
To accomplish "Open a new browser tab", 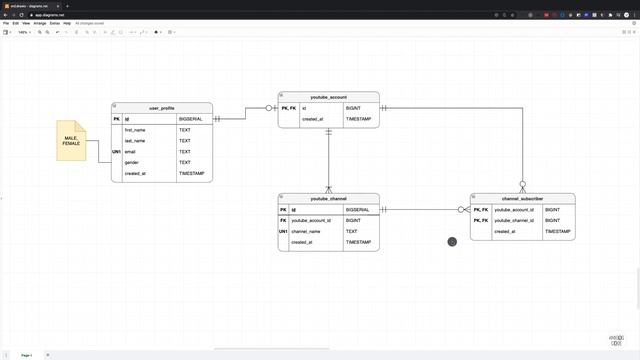I will pyautogui.click(x=67, y=6).
